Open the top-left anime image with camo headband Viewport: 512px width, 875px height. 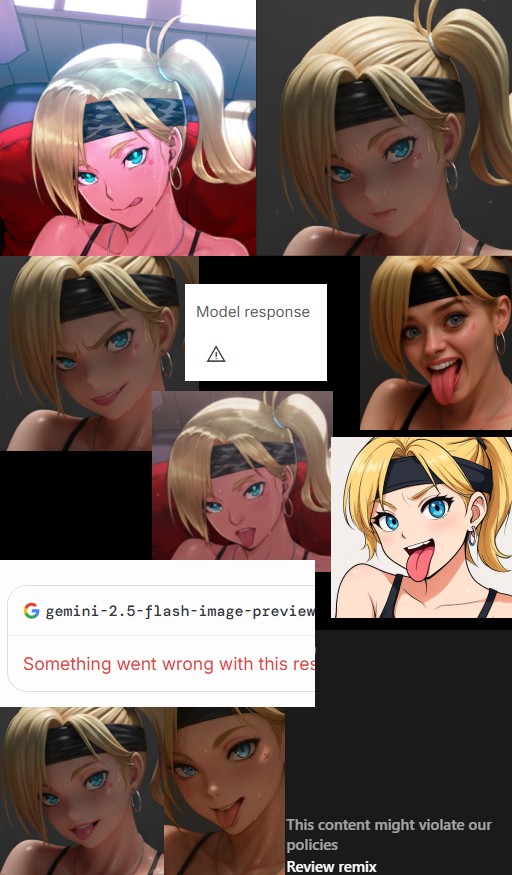point(128,128)
